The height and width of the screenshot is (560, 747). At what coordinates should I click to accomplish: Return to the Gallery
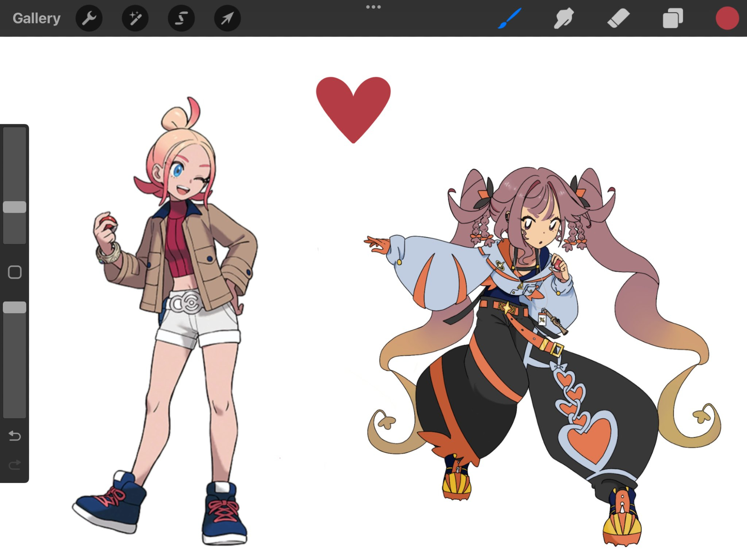(x=36, y=18)
